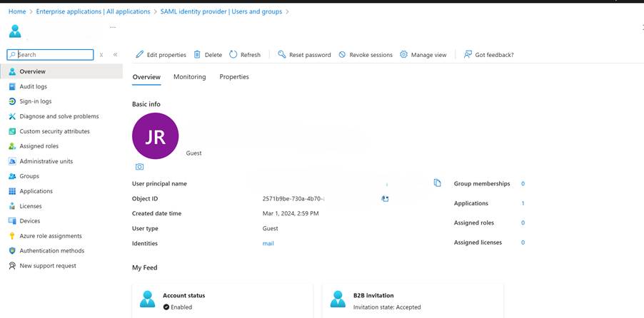Viewport: 644px width, 318px height.
Task: Click the Assigned roles sidebar icon
Action: pyautogui.click(x=12, y=146)
